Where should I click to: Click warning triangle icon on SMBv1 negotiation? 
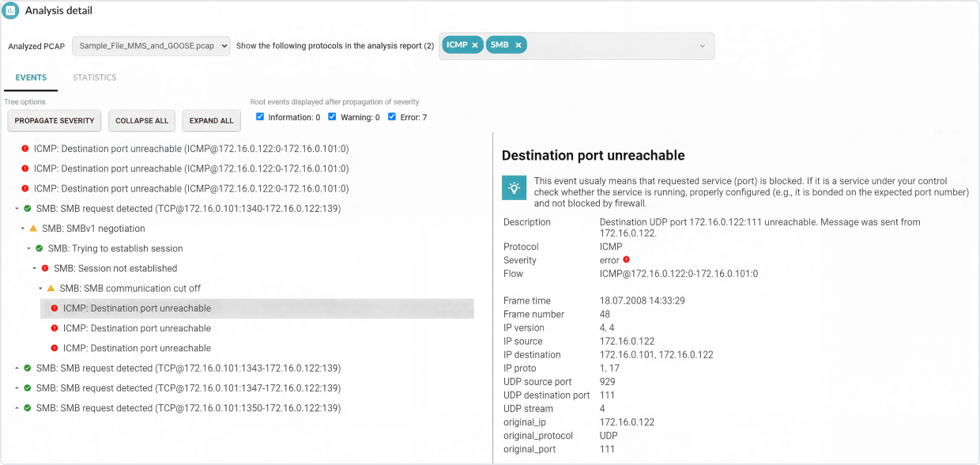pos(33,229)
